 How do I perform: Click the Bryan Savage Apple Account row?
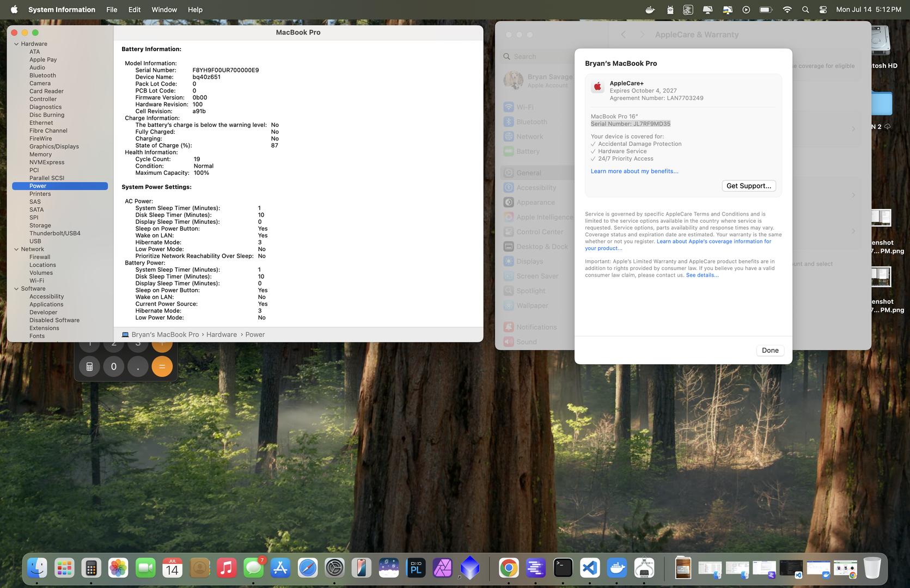click(x=538, y=81)
